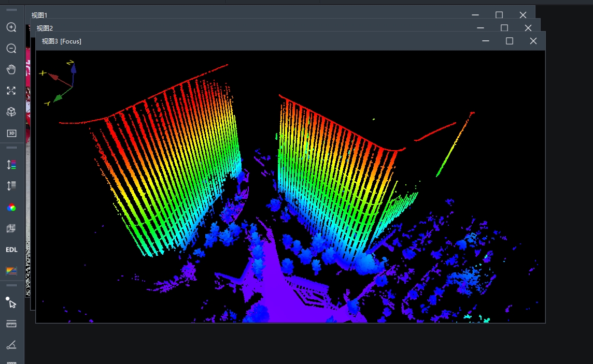Select the point picking cursor tool
593x364 pixels.
(x=11, y=302)
